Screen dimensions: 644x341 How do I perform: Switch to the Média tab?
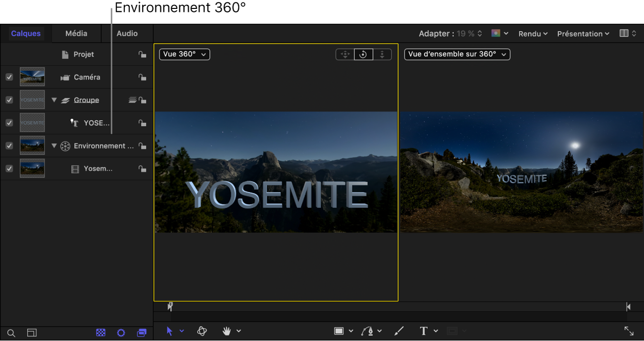[x=76, y=33]
